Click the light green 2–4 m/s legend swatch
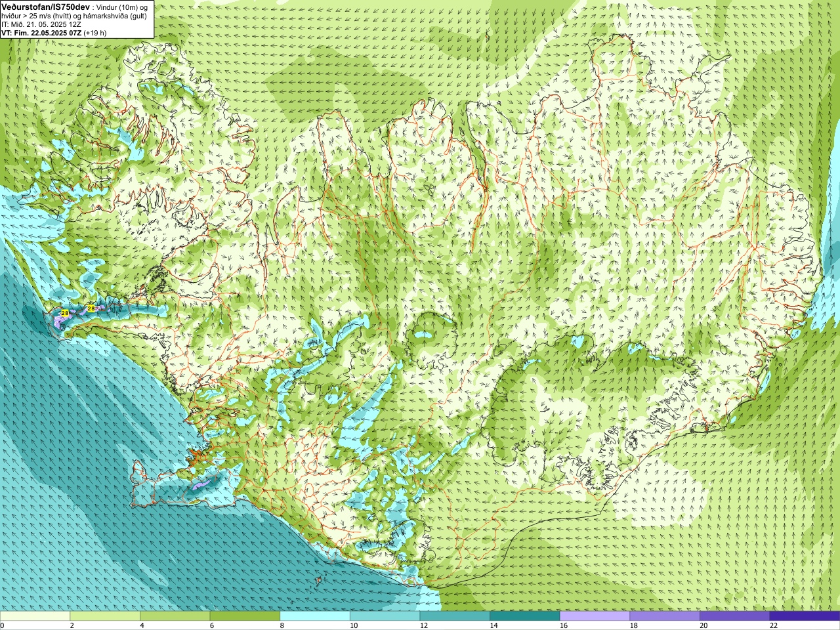840x630 pixels. pos(105,616)
